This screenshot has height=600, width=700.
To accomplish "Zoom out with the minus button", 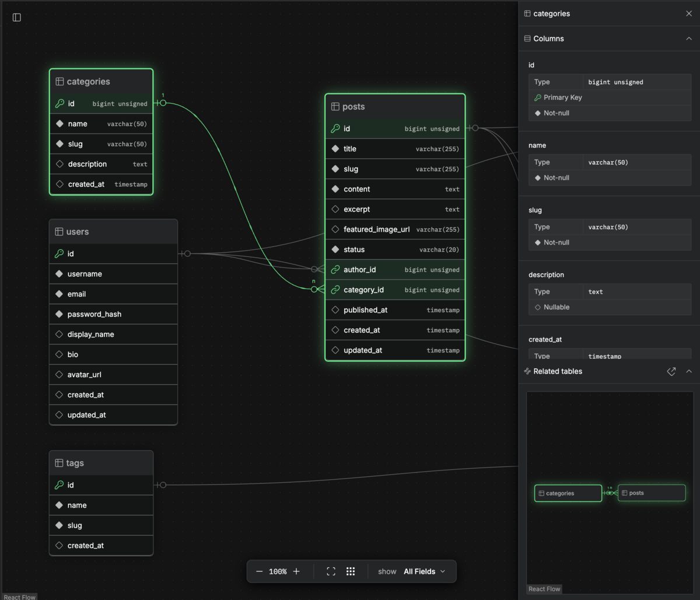I will tap(260, 571).
